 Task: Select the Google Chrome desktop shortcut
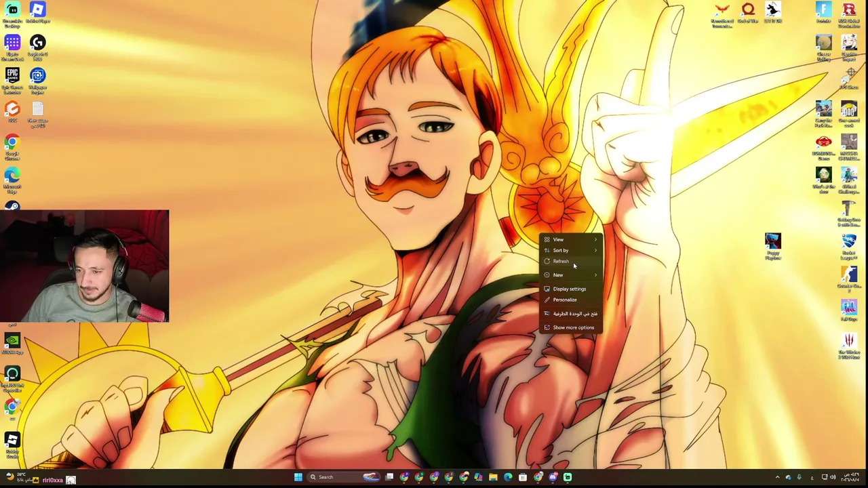(x=12, y=146)
